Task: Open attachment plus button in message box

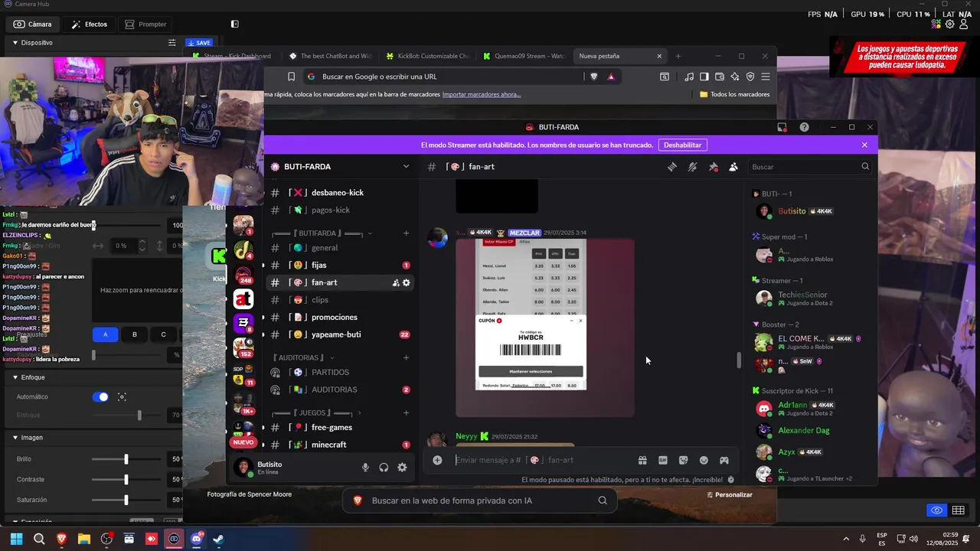Action: pyautogui.click(x=437, y=460)
